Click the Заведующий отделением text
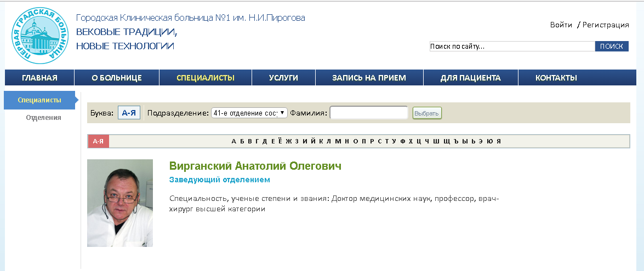This screenshot has width=644, height=271. pyautogui.click(x=220, y=180)
